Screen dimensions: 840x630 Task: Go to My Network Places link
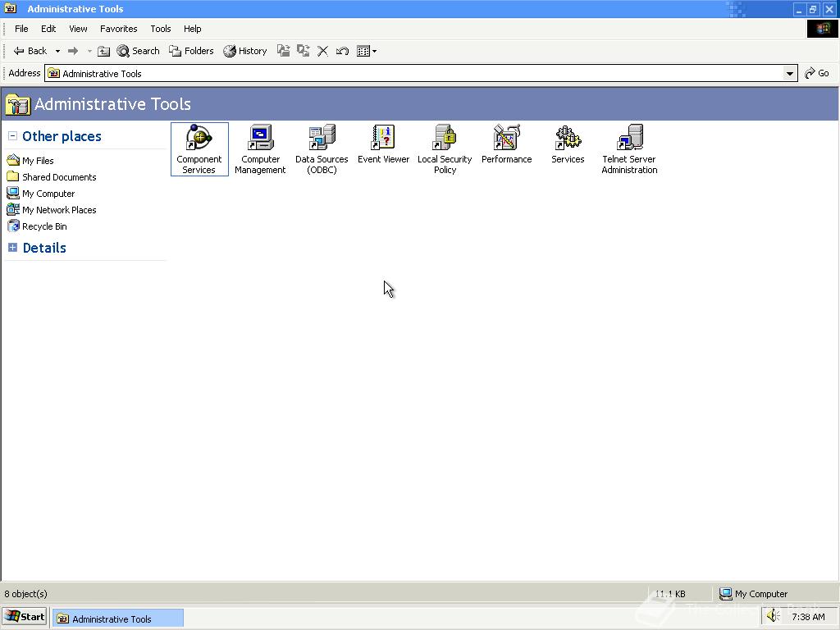(52, 210)
